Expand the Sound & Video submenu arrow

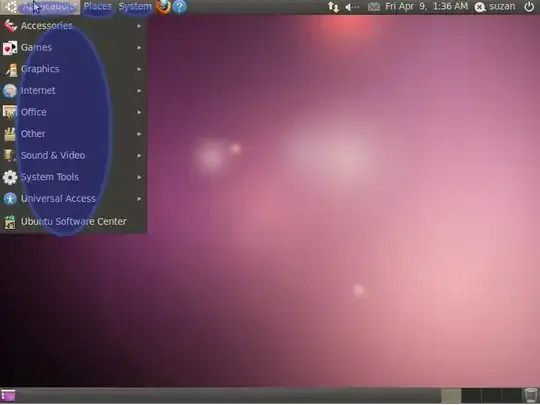139,156
